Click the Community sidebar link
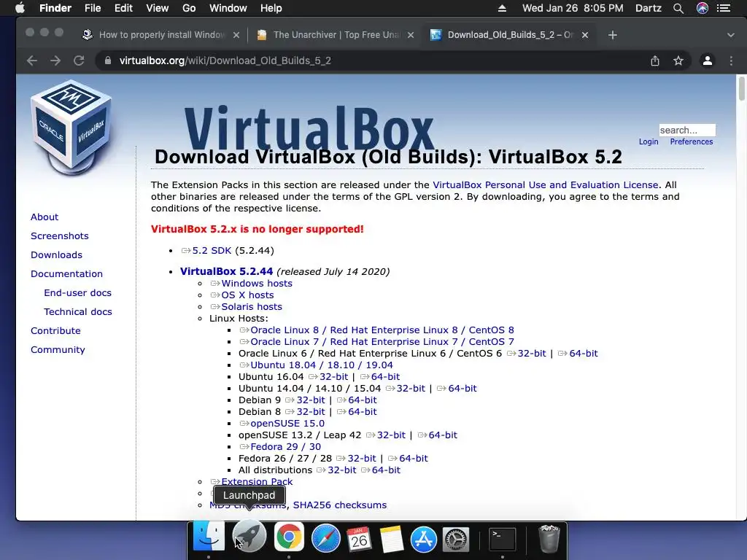Image resolution: width=747 pixels, height=560 pixels. click(x=58, y=350)
